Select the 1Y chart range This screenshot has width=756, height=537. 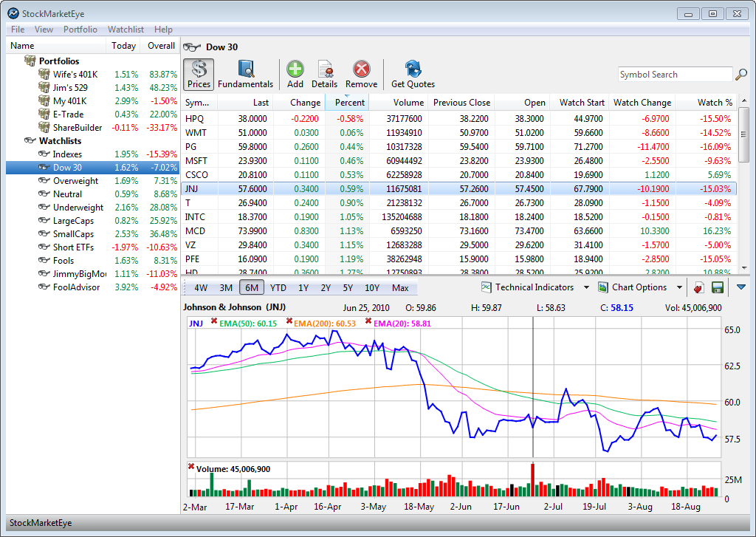(303, 288)
